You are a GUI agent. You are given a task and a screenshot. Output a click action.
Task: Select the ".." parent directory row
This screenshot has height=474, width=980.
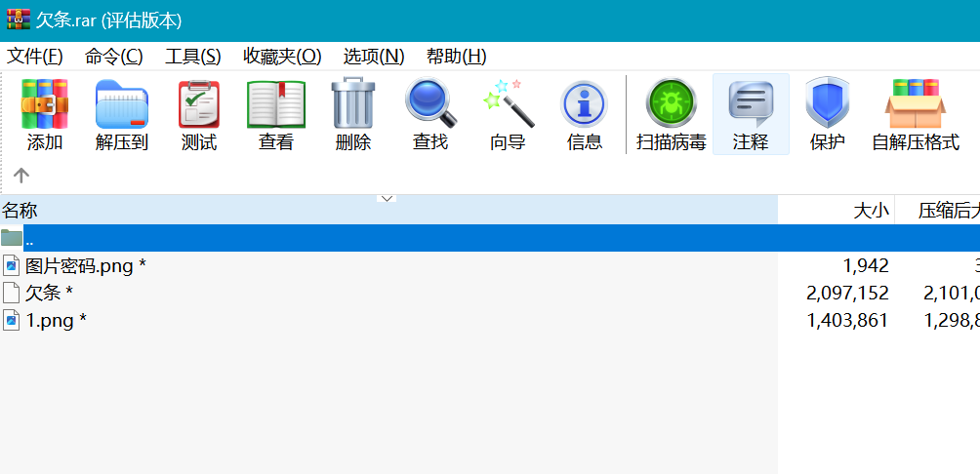[490, 238]
